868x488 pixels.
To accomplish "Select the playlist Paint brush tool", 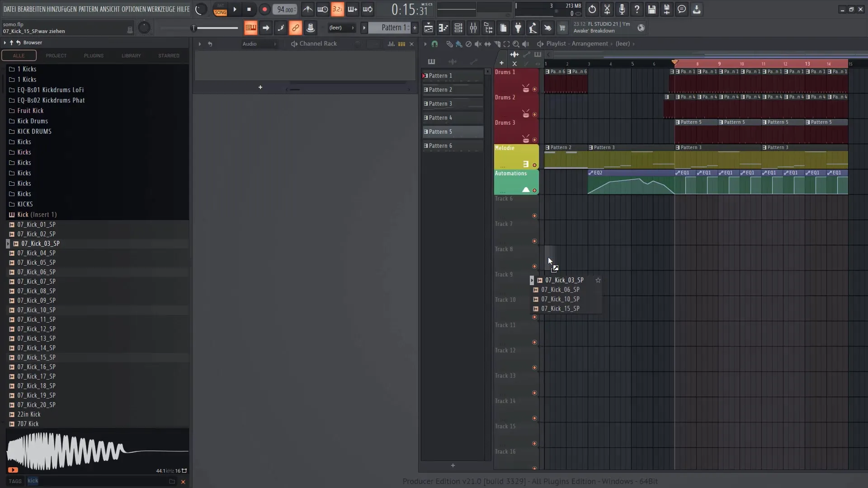I will 459,44.
